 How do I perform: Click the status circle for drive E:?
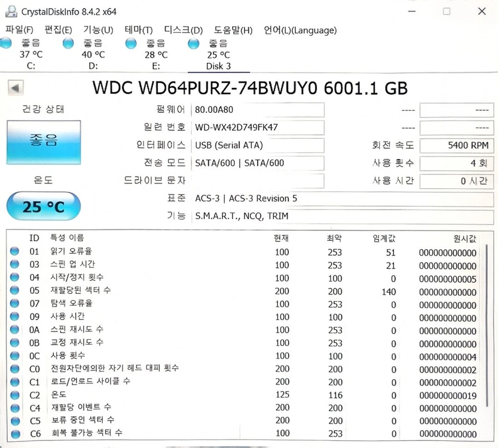[131, 44]
